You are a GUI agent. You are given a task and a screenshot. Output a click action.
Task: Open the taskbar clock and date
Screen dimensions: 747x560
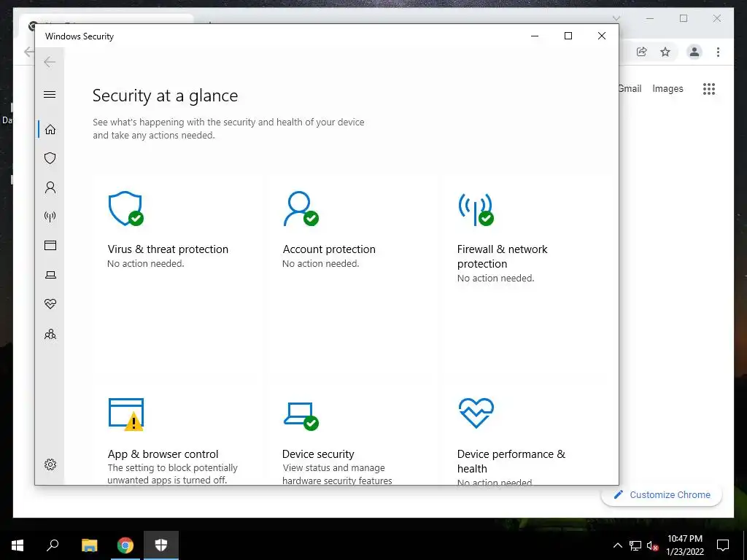(x=684, y=545)
